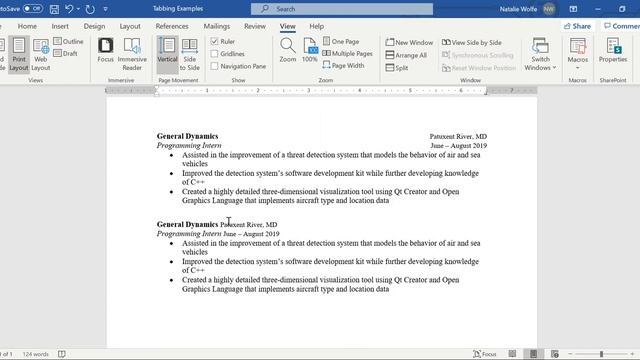Open the References tab
Image resolution: width=640 pixels, height=360 pixels.
click(172, 26)
